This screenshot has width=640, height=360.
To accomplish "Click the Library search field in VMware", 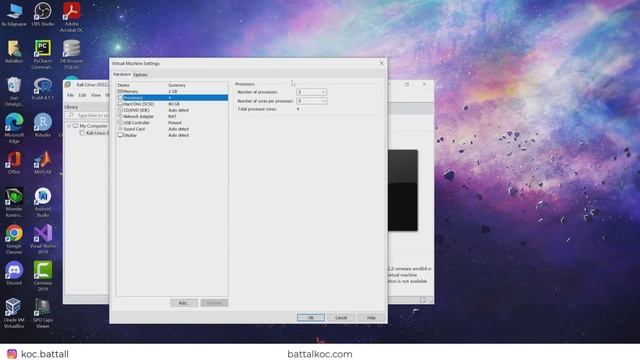I will [x=88, y=116].
